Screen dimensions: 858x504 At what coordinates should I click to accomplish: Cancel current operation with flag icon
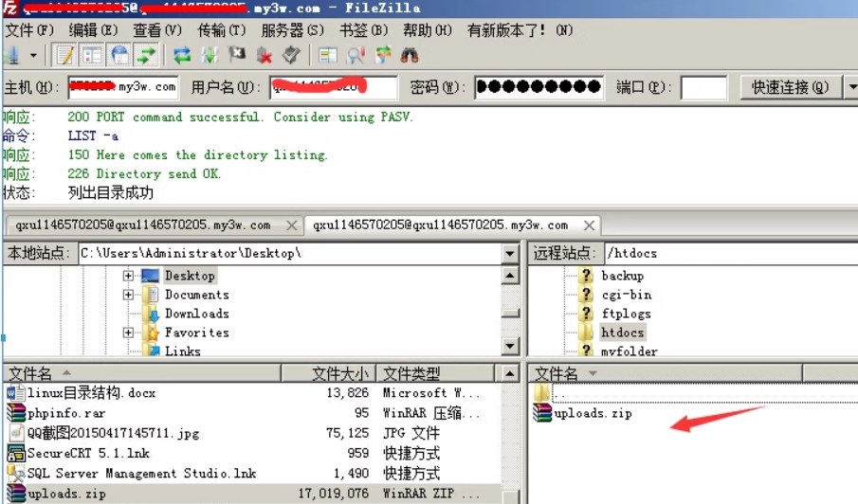coord(237,56)
